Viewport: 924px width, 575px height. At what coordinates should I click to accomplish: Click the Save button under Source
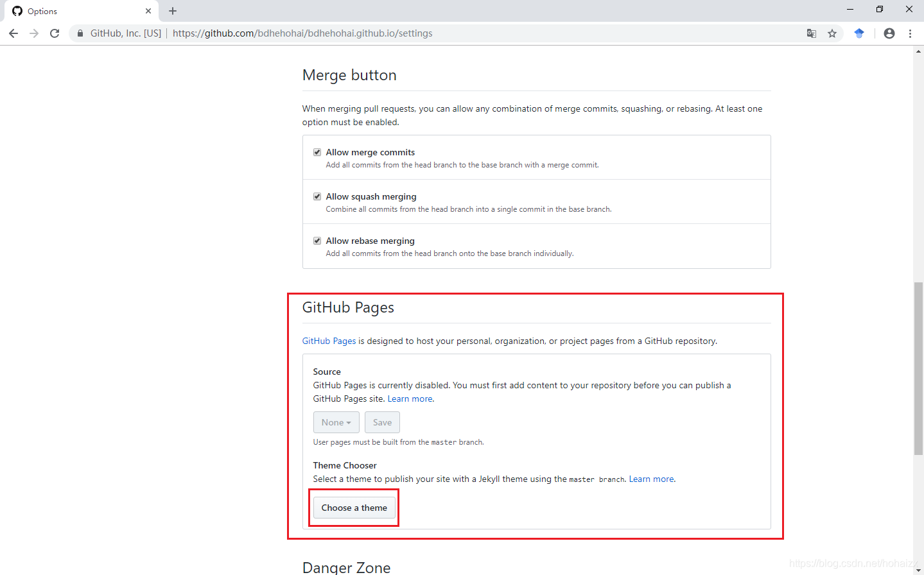click(382, 422)
